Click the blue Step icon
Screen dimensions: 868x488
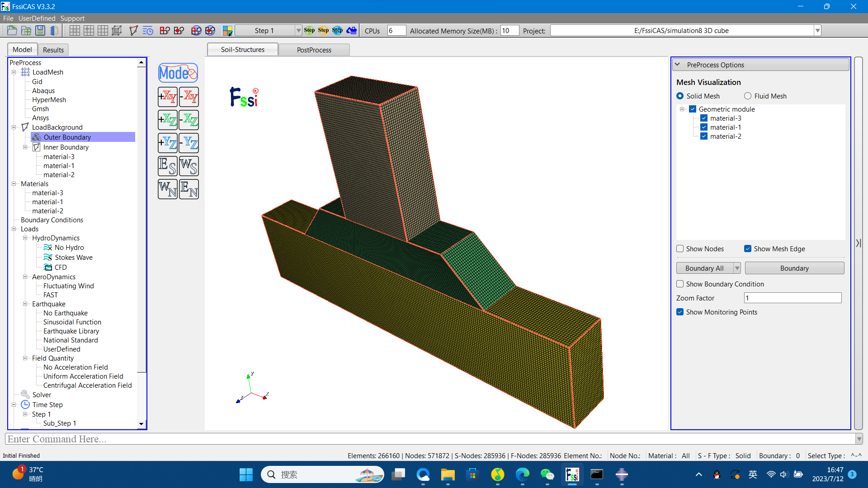tap(337, 30)
